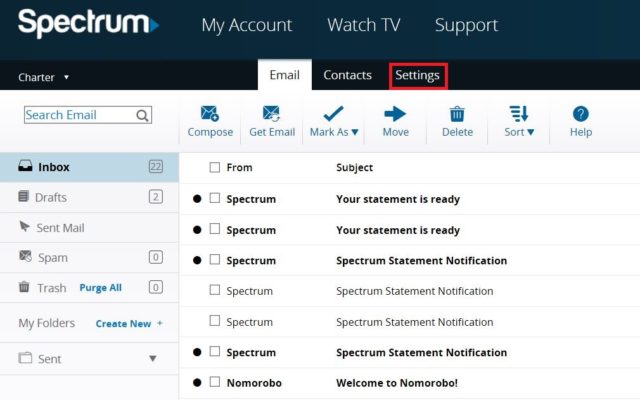640x400 pixels.
Task: Check the second 'Your statement is ready' email
Action: (x=215, y=229)
